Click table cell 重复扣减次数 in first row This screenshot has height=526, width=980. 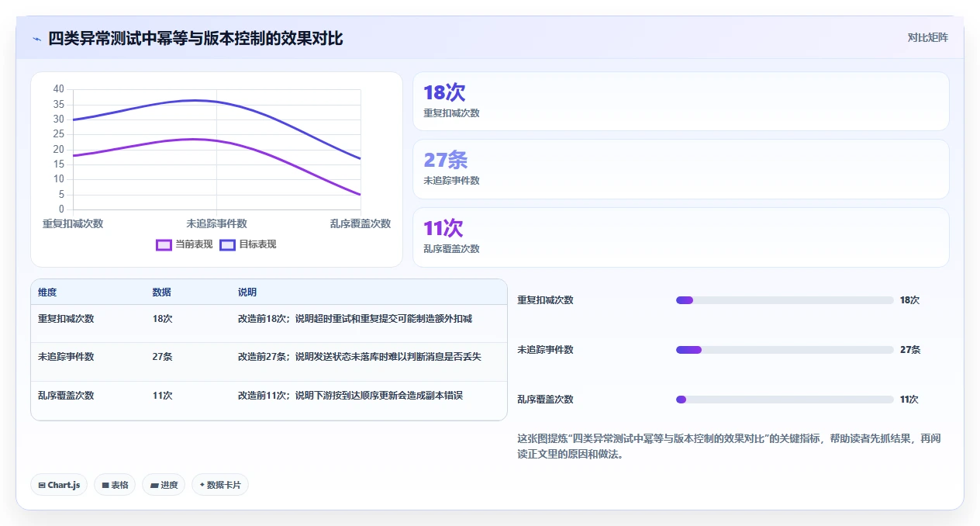click(x=66, y=319)
